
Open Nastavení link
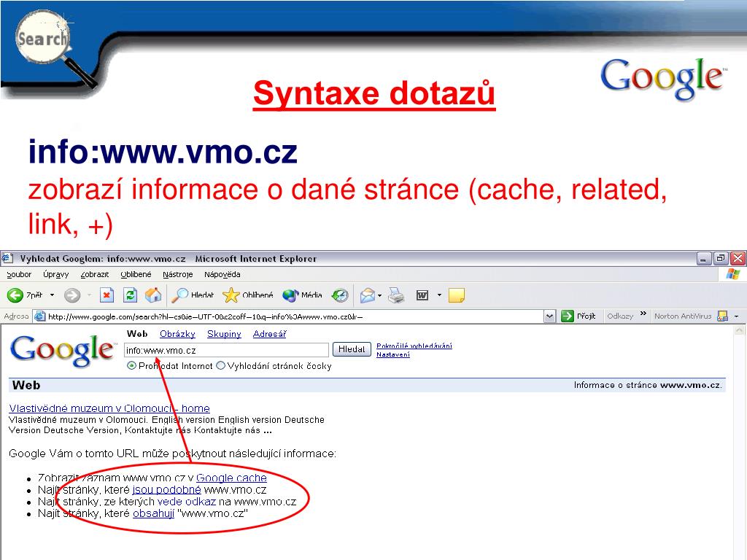[393, 354]
